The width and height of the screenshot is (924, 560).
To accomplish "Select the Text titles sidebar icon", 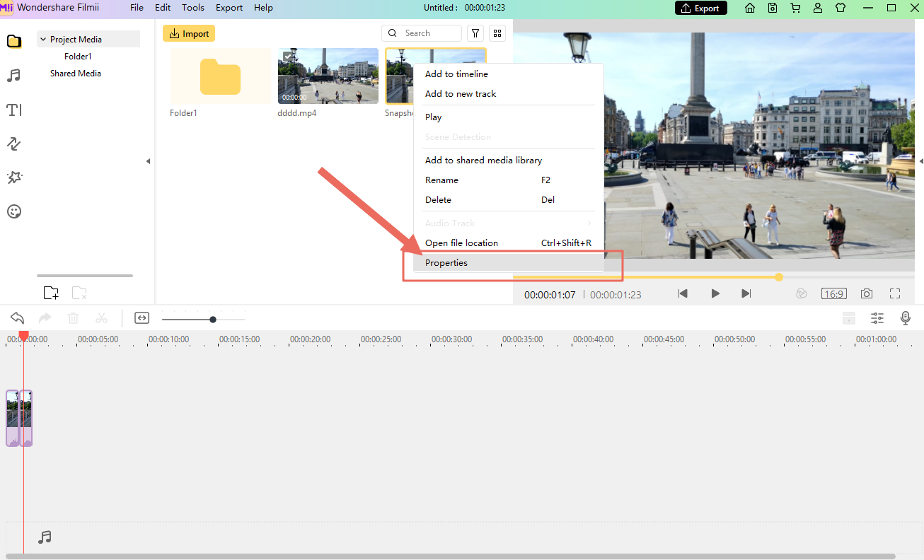I will pos(13,110).
